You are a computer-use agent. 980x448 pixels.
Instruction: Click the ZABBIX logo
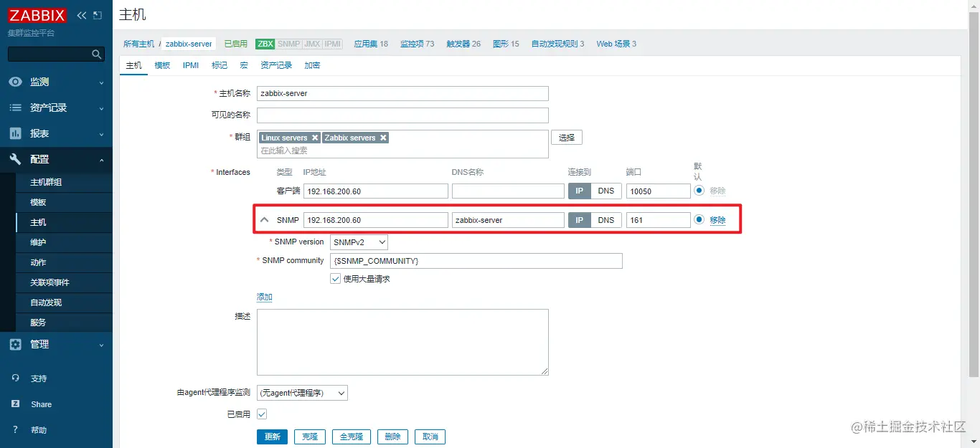37,15
